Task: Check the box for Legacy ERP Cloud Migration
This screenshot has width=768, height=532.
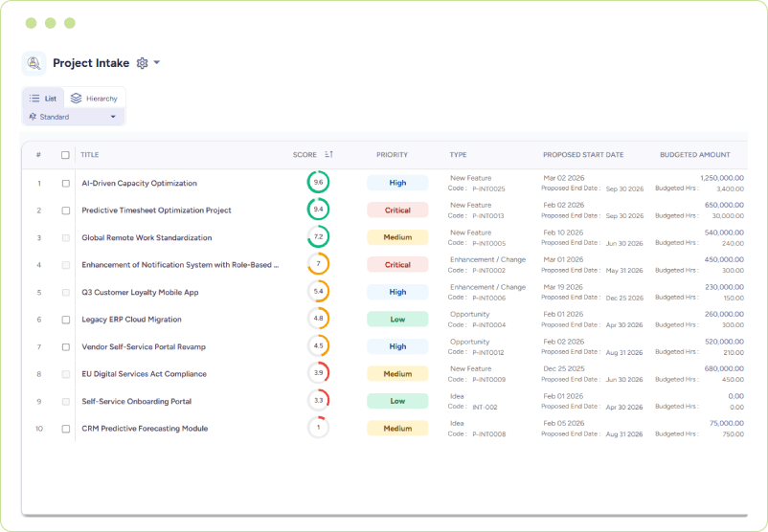Action: click(66, 320)
